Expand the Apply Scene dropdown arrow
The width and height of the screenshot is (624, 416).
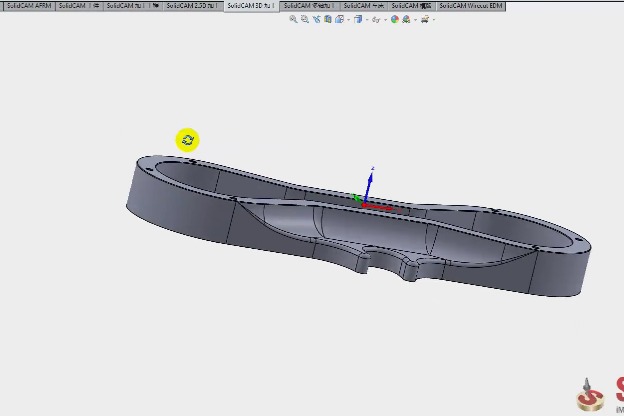click(x=415, y=20)
